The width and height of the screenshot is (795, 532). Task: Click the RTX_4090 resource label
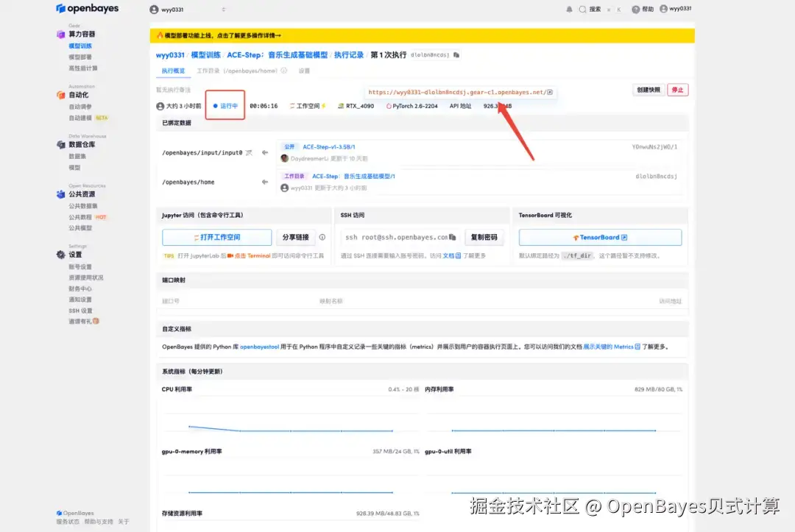coord(356,106)
